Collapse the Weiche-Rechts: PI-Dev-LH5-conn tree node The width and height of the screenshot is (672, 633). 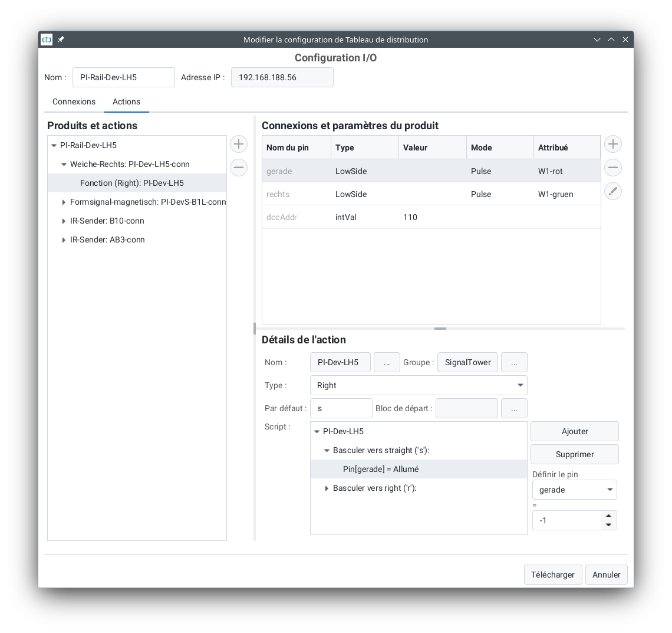coord(64,165)
